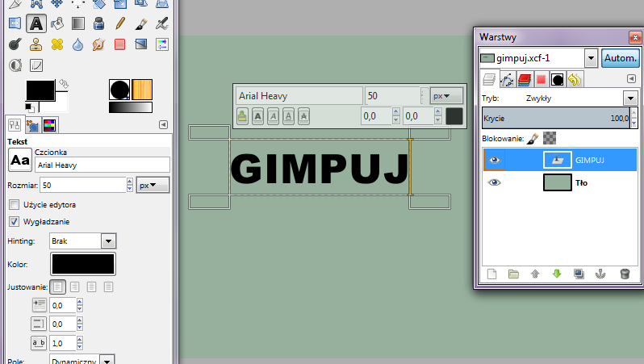Screen dimensions: 644x364
Task: Create a new layer in Warstwy panel
Action: click(x=490, y=274)
